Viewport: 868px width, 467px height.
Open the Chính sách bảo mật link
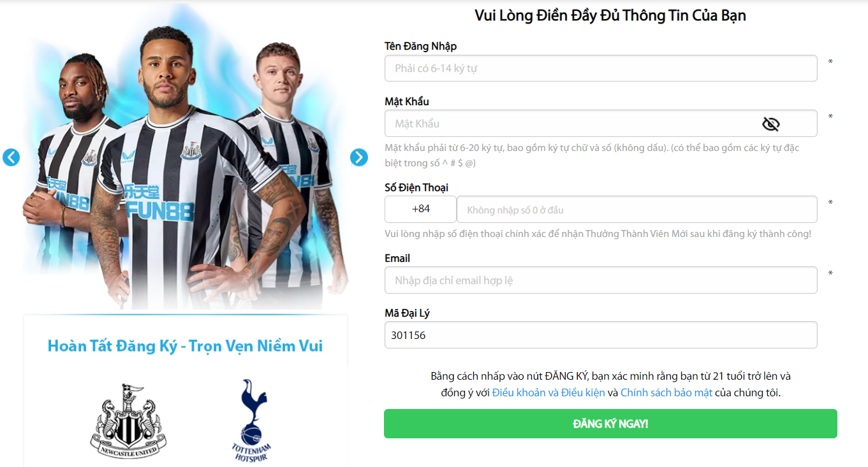coord(666,392)
